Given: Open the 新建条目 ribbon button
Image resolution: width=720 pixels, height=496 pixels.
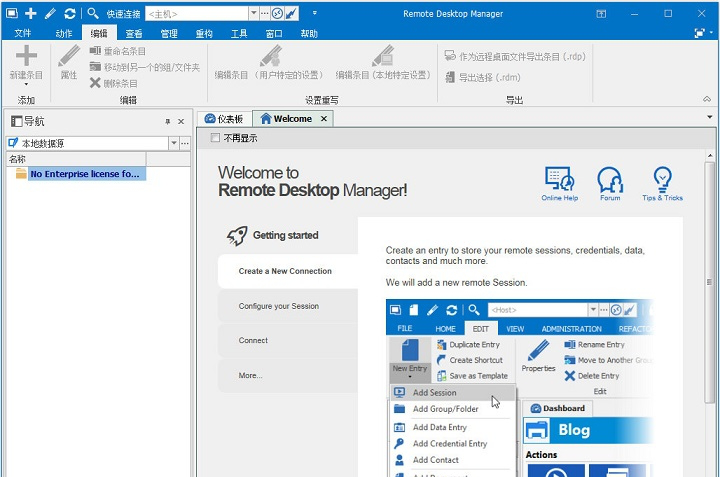Looking at the screenshot, I should pyautogui.click(x=26, y=65).
